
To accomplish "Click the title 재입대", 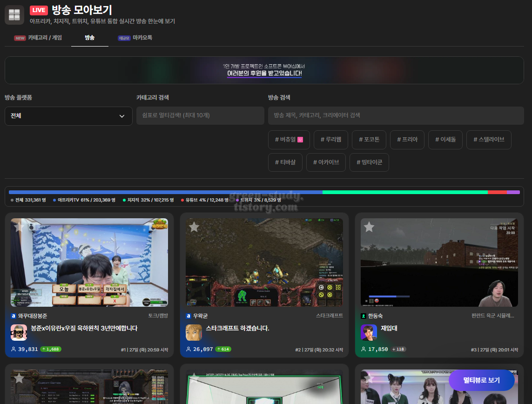I will [389, 328].
